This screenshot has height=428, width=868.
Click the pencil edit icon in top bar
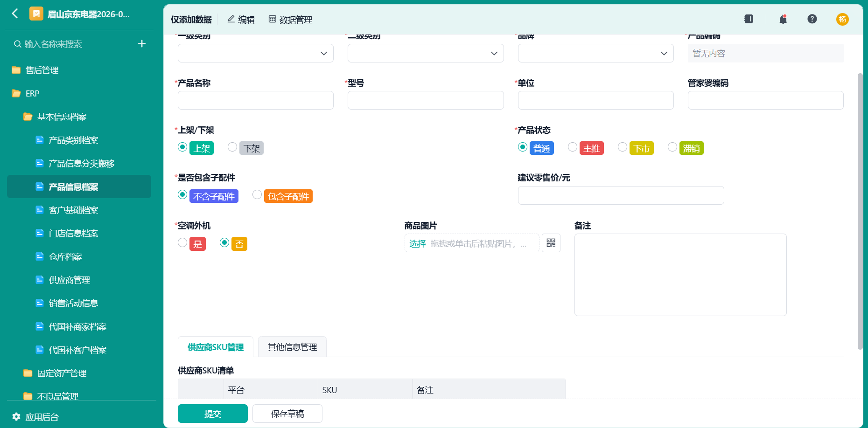pyautogui.click(x=231, y=19)
